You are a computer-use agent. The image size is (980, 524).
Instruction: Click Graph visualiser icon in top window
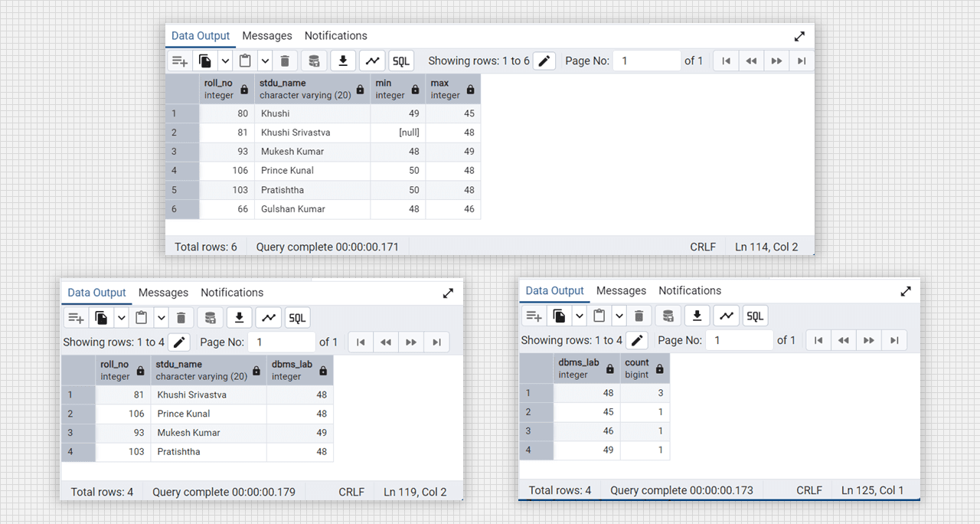372,61
